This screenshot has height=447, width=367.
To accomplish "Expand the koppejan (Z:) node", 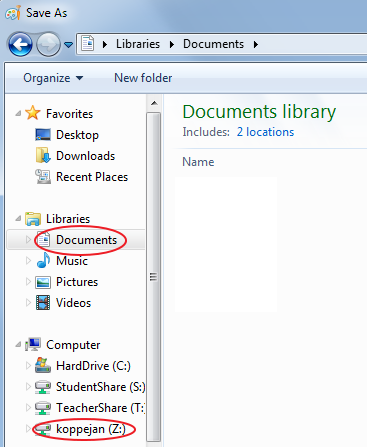I will [x=28, y=429].
